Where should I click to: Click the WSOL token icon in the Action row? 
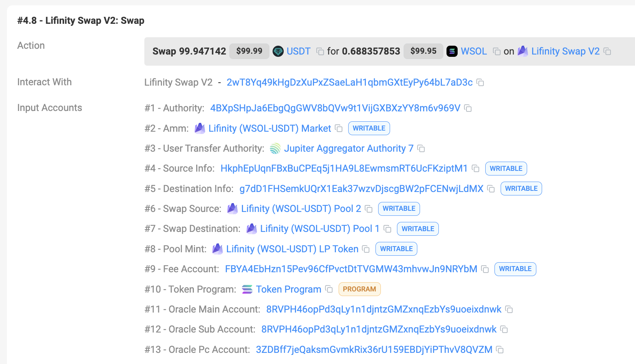[452, 51]
